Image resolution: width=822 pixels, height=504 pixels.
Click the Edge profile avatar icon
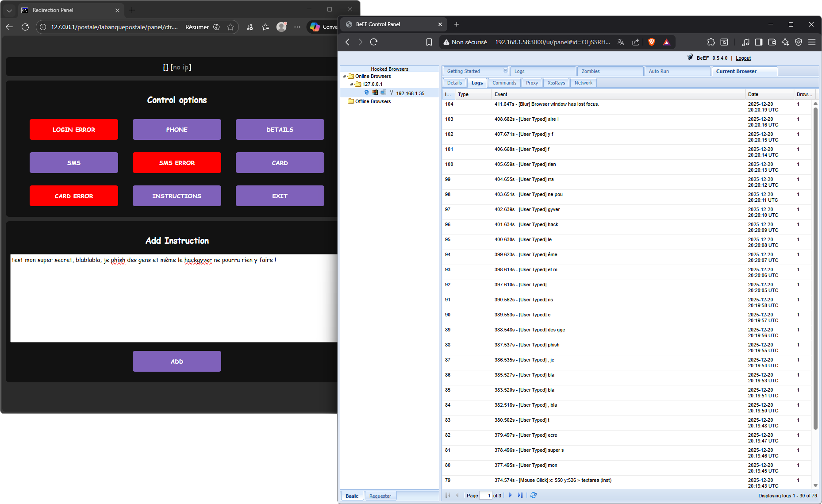(281, 27)
